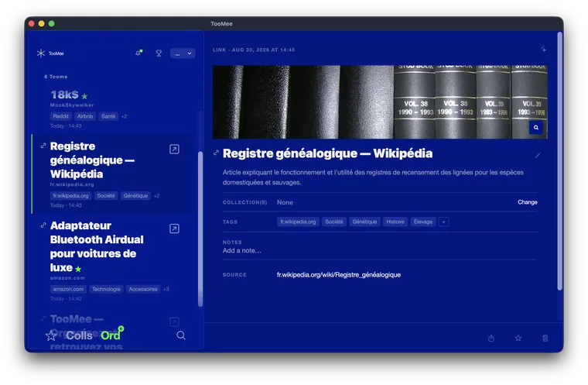588x385 pixels.
Task: Click the collection value None
Action: click(x=285, y=202)
